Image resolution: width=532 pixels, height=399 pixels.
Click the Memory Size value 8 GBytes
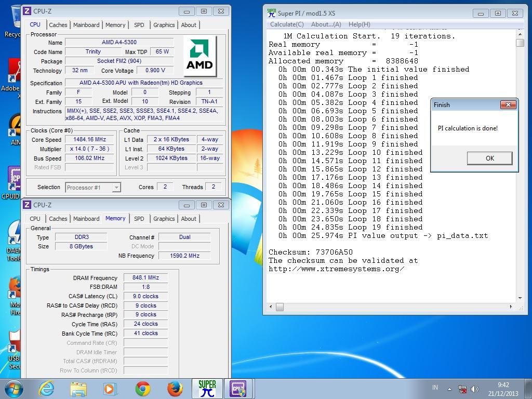(x=81, y=246)
